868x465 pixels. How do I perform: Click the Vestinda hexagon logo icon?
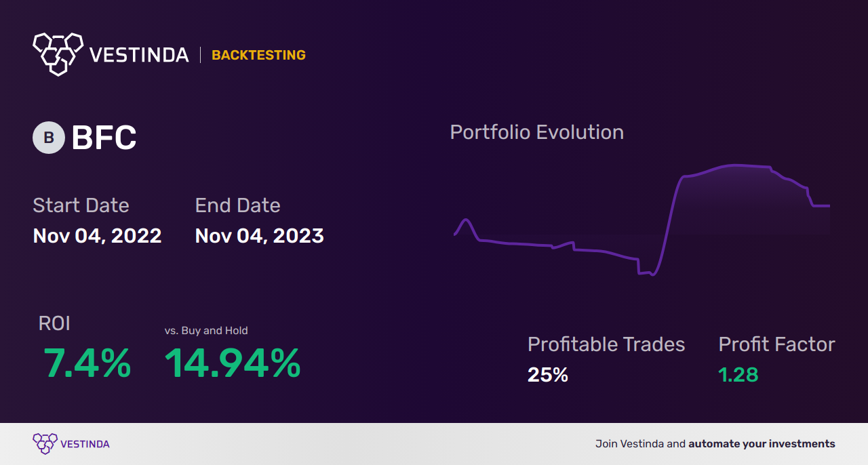[58, 54]
